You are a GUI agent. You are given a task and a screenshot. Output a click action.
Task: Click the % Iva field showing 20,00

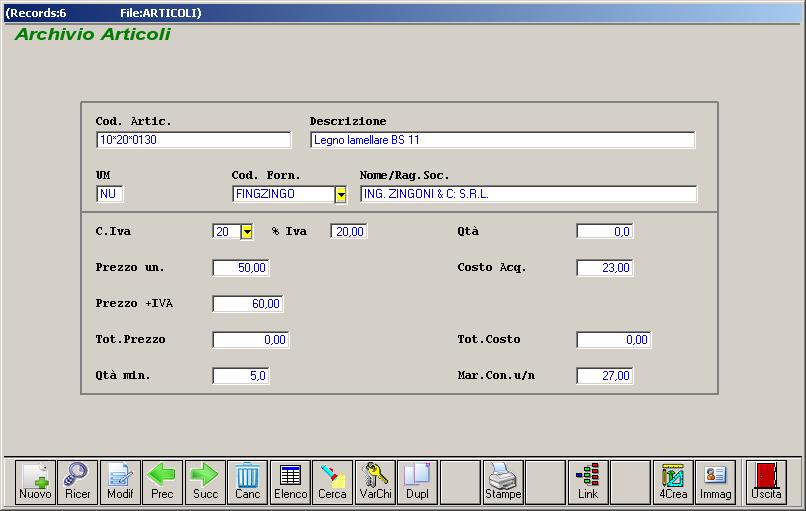(349, 232)
